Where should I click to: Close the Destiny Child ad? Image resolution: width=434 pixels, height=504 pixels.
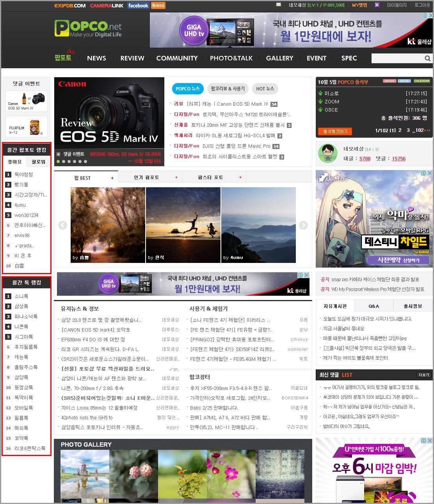[430, 173]
